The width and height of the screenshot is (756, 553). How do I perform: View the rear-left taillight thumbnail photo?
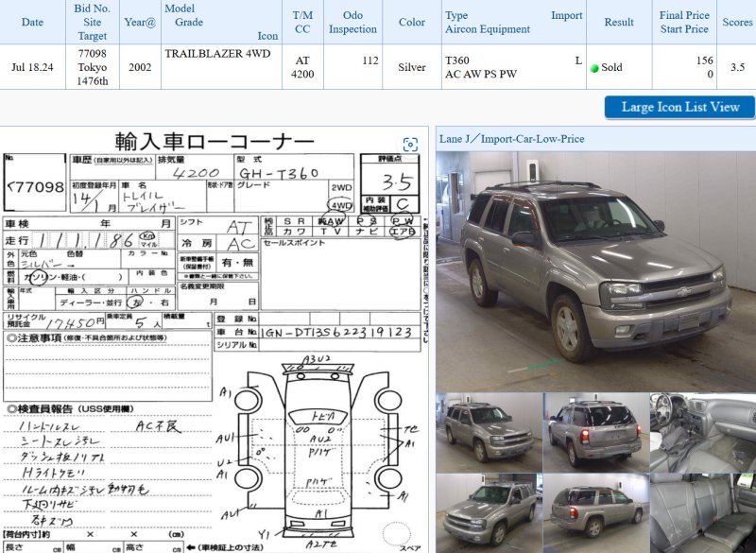(595, 432)
